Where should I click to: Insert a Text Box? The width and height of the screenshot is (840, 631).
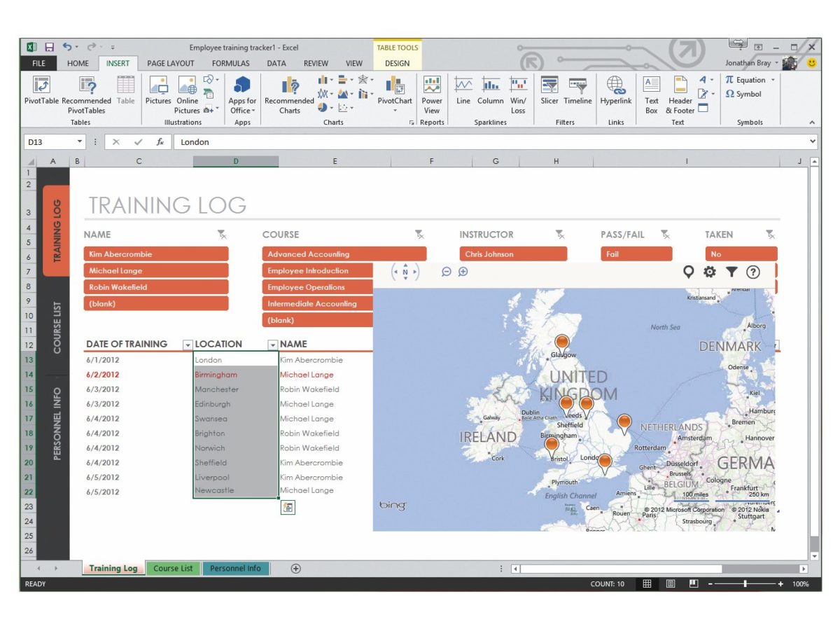click(652, 95)
